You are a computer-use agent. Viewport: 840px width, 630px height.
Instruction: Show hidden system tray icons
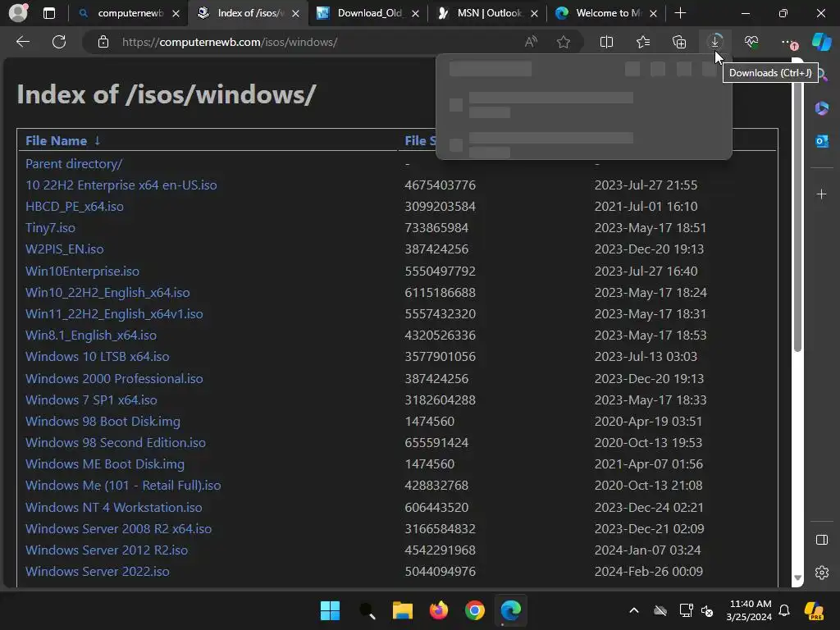click(x=634, y=610)
